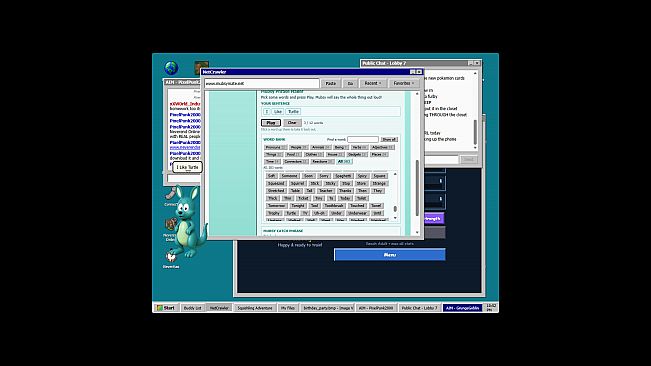651x366 pixels.
Task: Switch to Squishling Adventure taskbar item
Action: tap(255, 308)
